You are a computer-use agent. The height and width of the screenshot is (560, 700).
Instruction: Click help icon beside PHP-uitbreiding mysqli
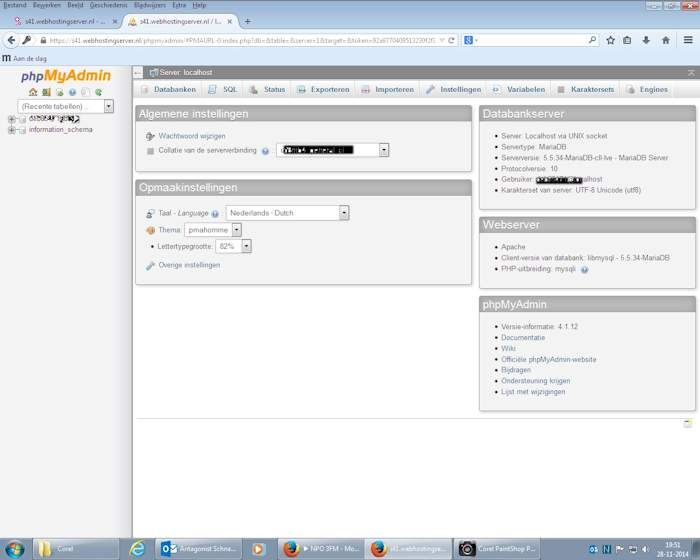click(584, 269)
